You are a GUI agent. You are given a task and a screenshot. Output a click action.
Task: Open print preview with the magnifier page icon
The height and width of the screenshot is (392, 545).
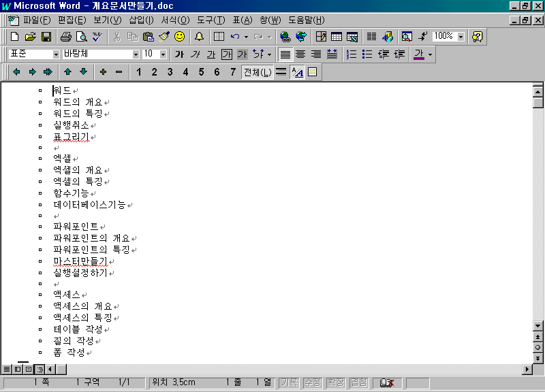pos(81,37)
